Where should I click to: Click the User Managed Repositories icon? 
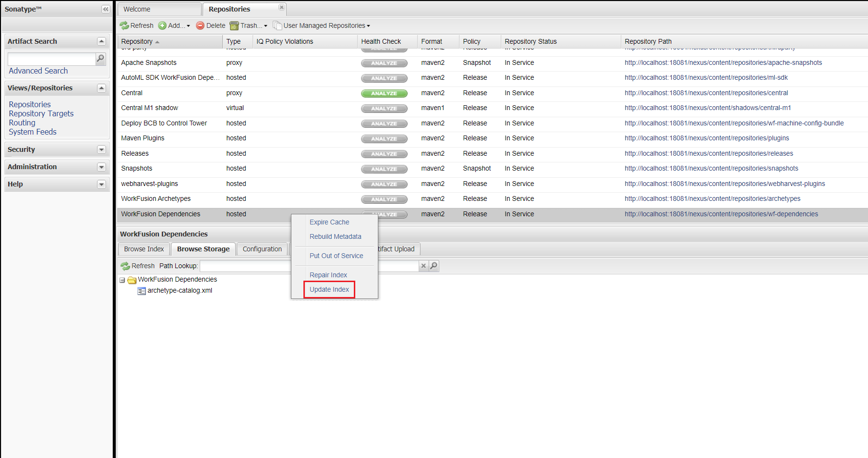coord(277,25)
